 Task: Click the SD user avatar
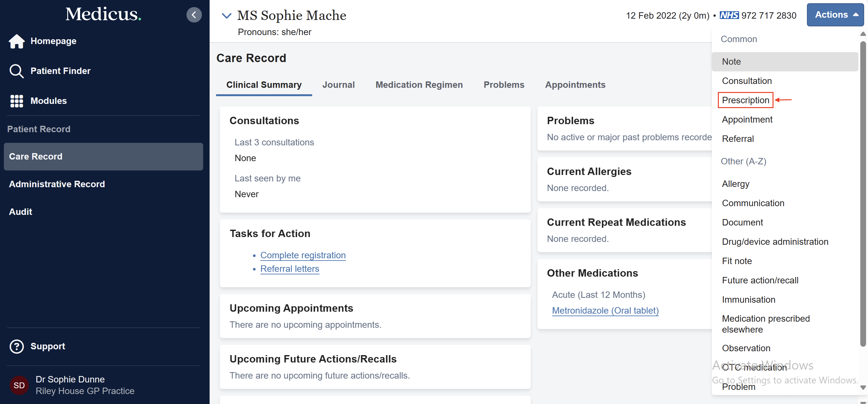click(19, 385)
